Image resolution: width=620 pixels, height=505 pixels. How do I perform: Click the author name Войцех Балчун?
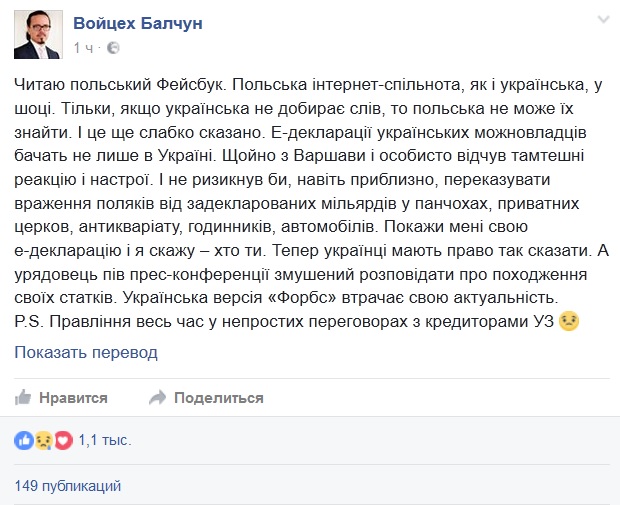[138, 23]
